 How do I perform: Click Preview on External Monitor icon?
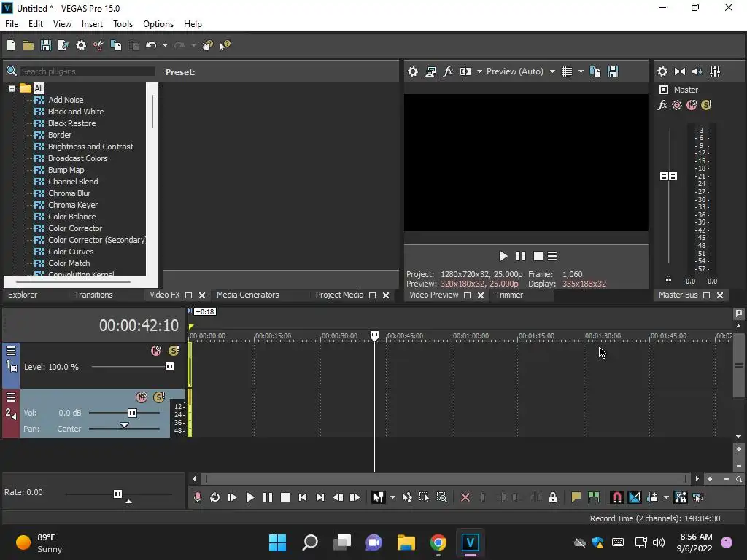[430, 71]
